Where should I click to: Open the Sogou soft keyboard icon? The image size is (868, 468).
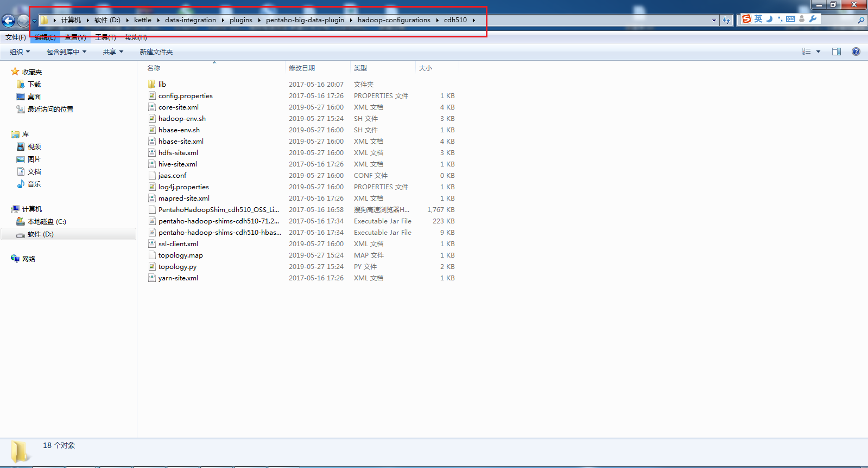(x=790, y=19)
